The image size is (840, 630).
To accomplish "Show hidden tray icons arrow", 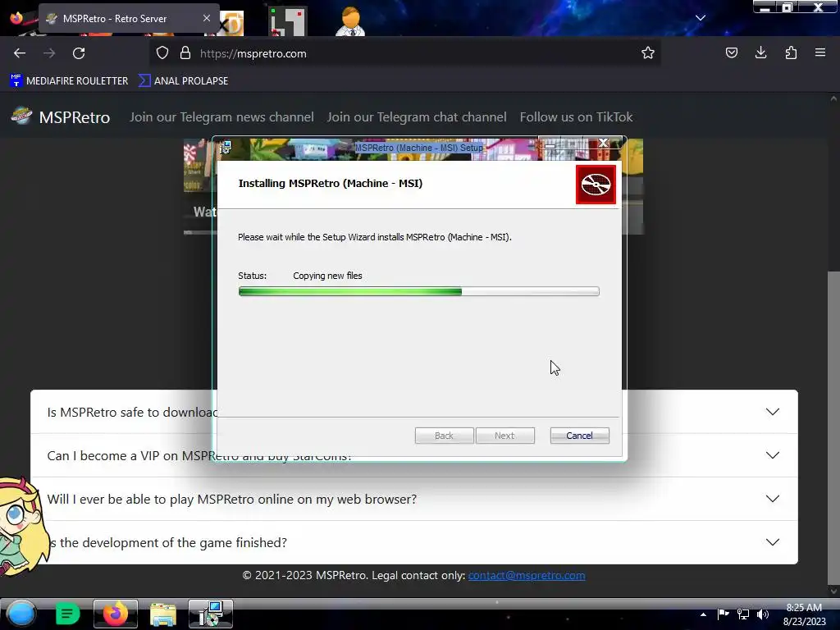I will (x=703, y=614).
